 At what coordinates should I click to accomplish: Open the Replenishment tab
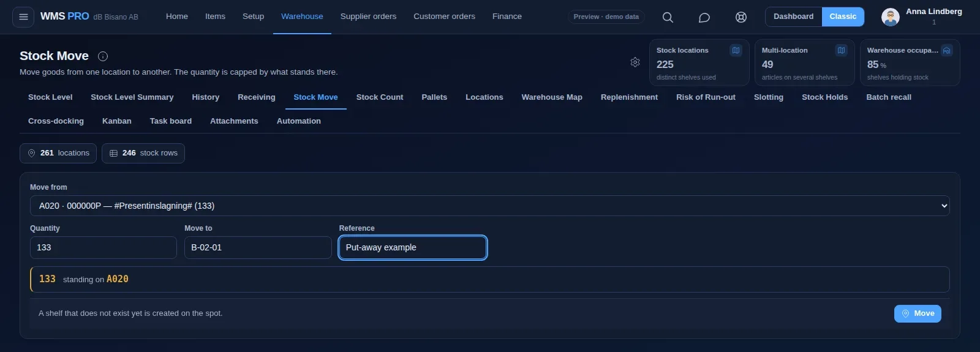[x=629, y=97]
